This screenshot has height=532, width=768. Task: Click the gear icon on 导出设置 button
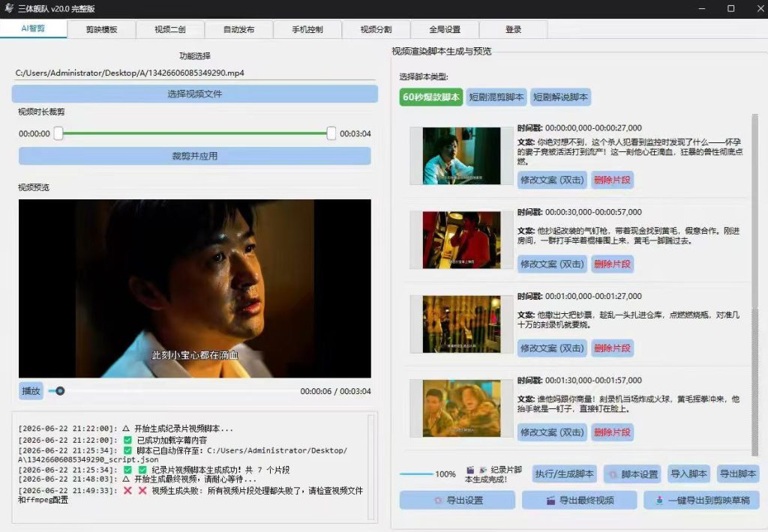(438, 501)
